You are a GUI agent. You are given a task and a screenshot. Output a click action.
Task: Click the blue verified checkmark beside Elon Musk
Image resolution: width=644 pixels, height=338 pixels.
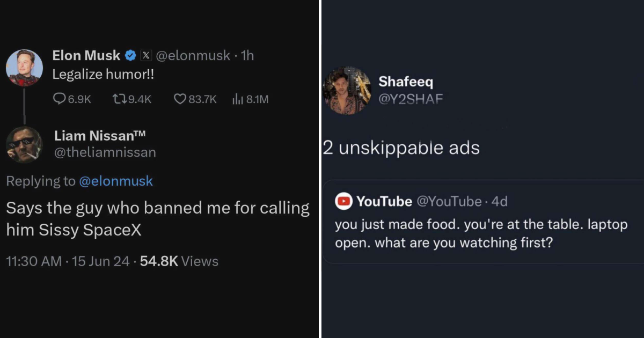130,55
